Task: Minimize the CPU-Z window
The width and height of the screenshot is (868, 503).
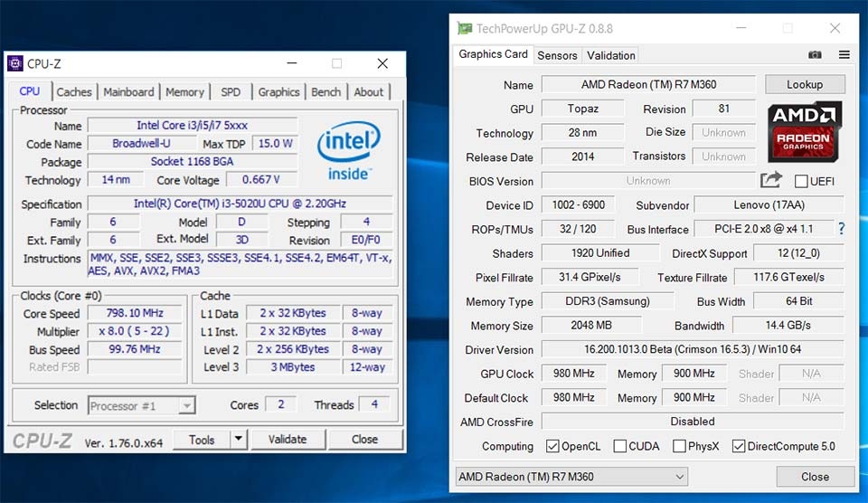Action: click(292, 63)
